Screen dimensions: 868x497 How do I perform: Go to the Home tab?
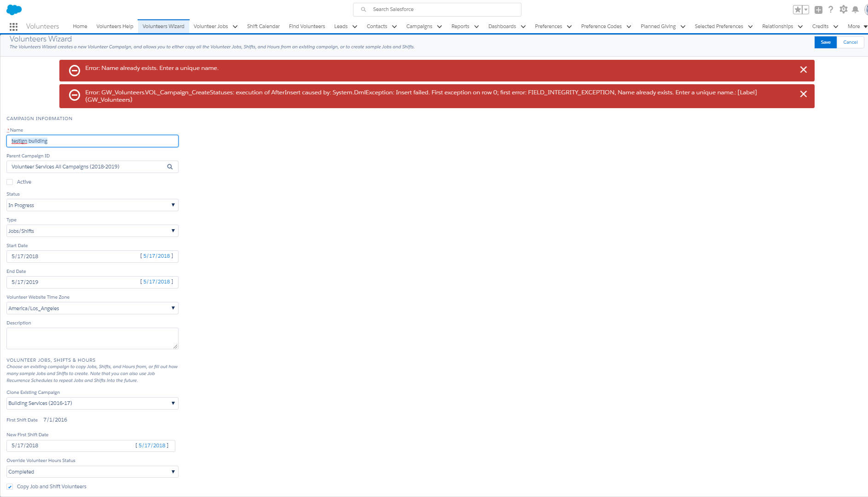(80, 27)
